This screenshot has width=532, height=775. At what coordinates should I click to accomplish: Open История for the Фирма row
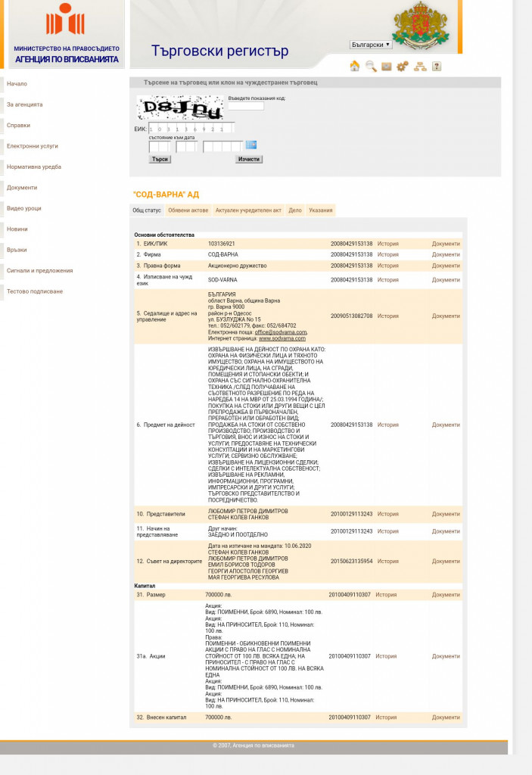coord(387,254)
